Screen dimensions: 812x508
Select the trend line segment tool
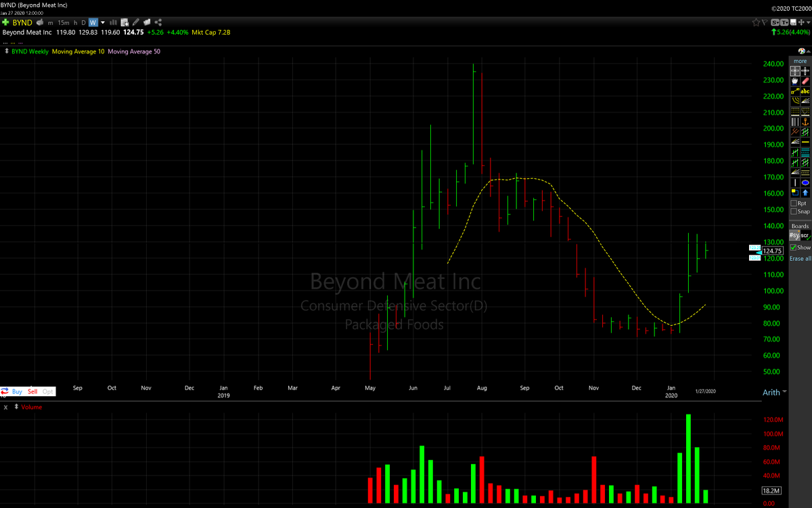click(795, 91)
